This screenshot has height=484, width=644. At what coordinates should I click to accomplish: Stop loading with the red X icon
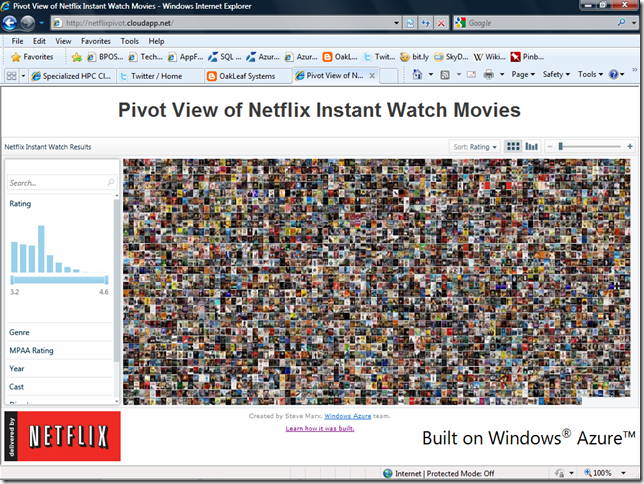[441, 23]
